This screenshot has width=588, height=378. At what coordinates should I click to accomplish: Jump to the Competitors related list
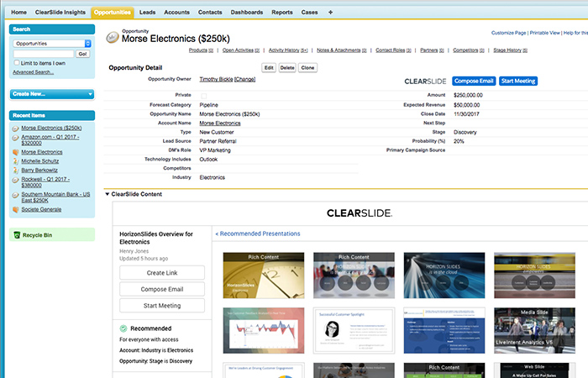point(469,50)
